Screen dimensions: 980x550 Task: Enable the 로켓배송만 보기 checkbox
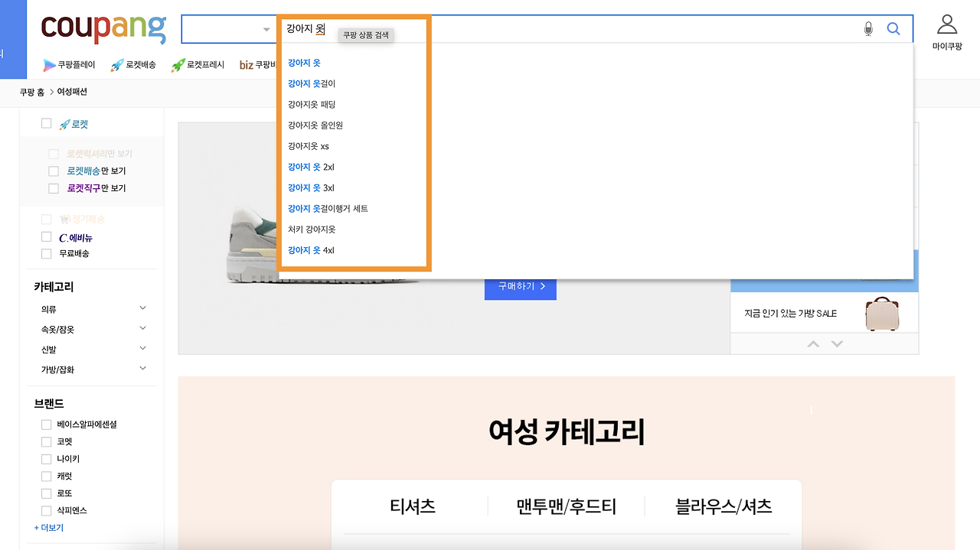pyautogui.click(x=53, y=171)
